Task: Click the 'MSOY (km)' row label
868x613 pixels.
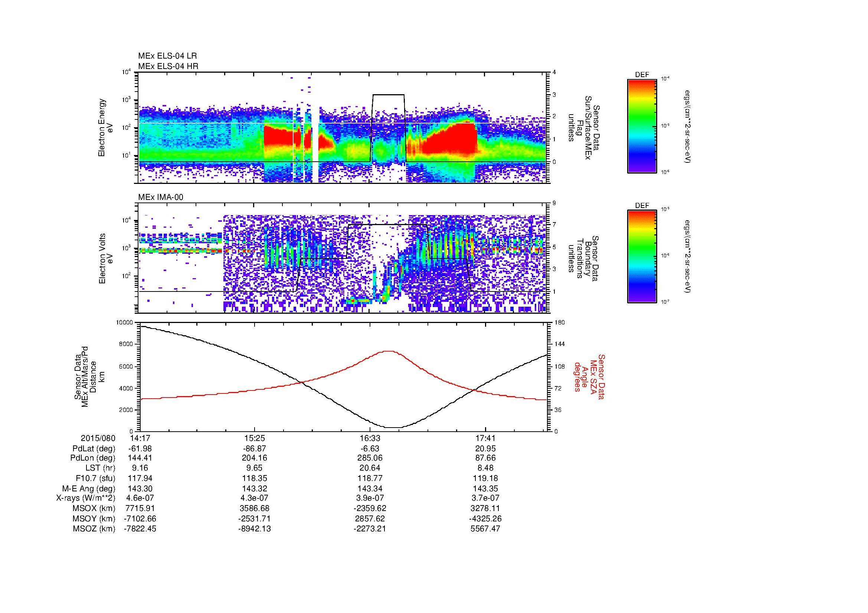Action: (95, 518)
